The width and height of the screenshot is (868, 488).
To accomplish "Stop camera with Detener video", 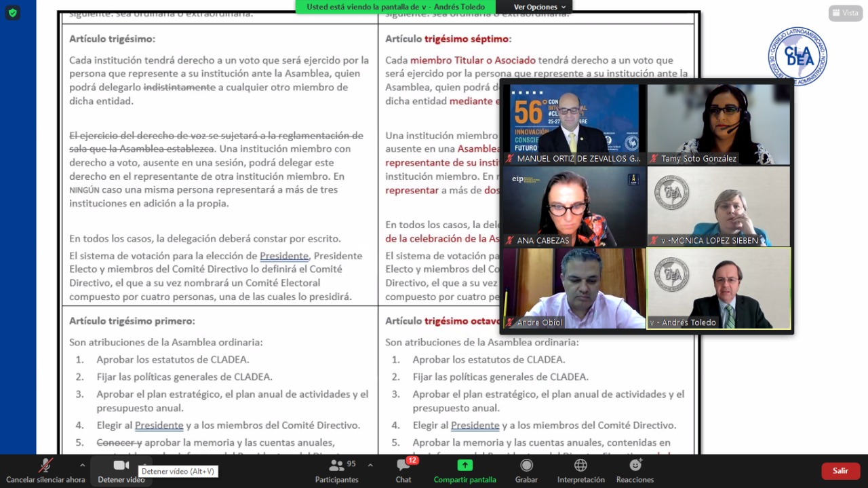I will (x=121, y=471).
